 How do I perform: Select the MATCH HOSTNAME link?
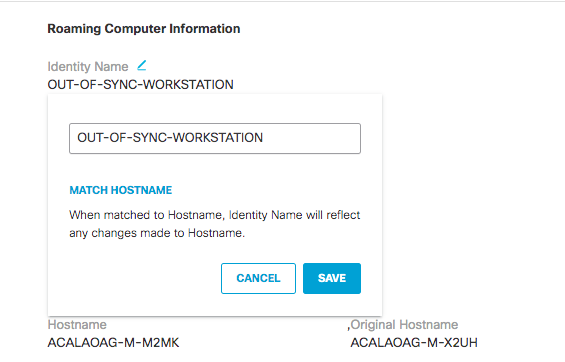tap(121, 190)
